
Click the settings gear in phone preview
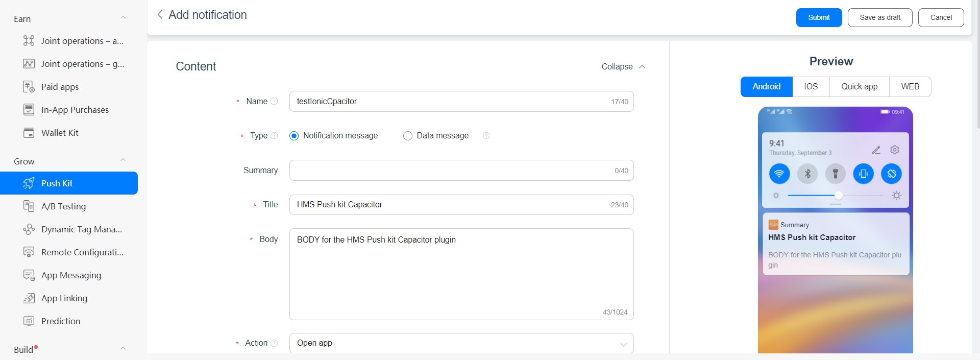point(895,150)
